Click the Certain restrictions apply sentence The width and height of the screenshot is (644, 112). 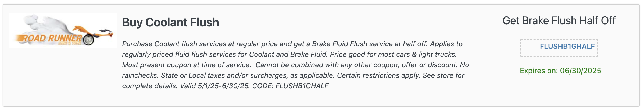coord(379,75)
